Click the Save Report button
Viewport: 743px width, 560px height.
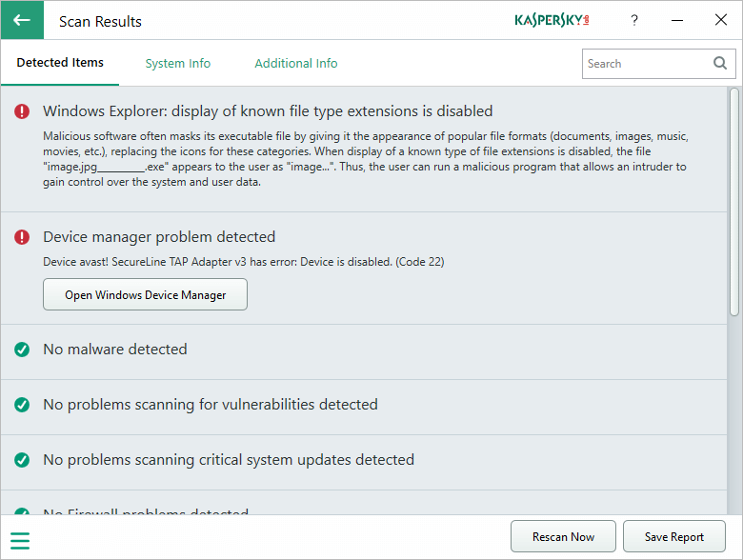[674, 537]
